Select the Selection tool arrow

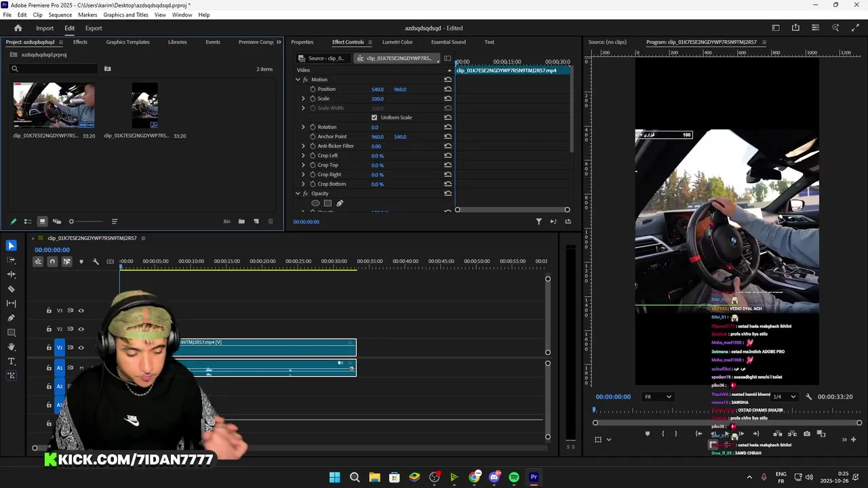click(x=12, y=246)
